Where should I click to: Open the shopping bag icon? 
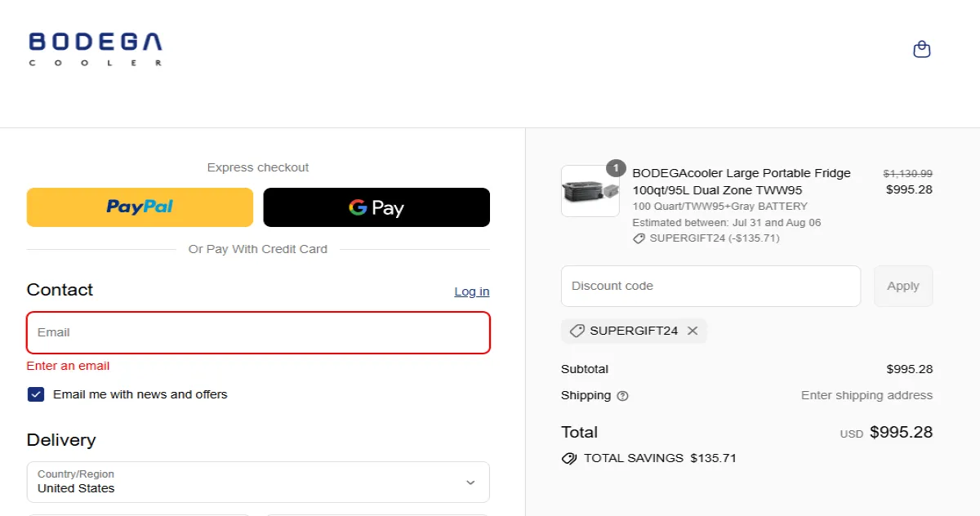921,49
